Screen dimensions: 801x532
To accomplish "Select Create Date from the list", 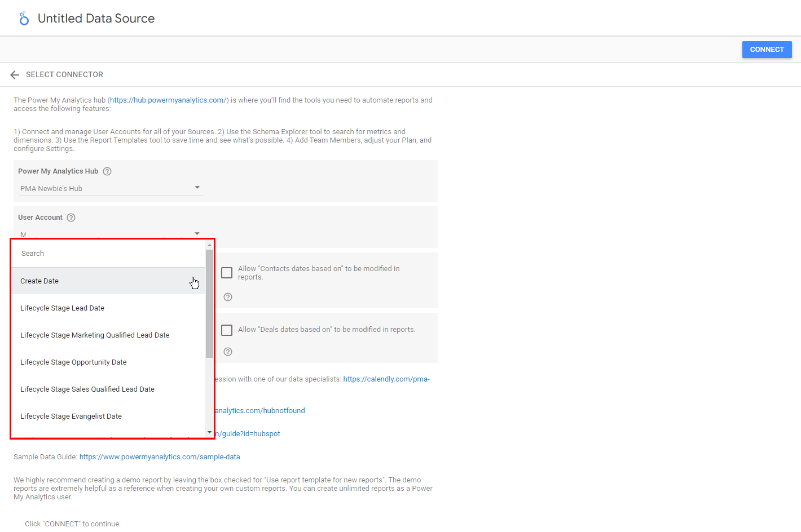I will [39, 281].
